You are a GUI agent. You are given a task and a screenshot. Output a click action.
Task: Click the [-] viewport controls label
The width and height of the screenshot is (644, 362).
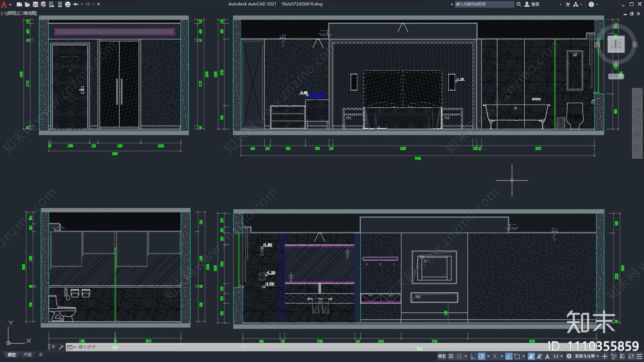point(4,13)
